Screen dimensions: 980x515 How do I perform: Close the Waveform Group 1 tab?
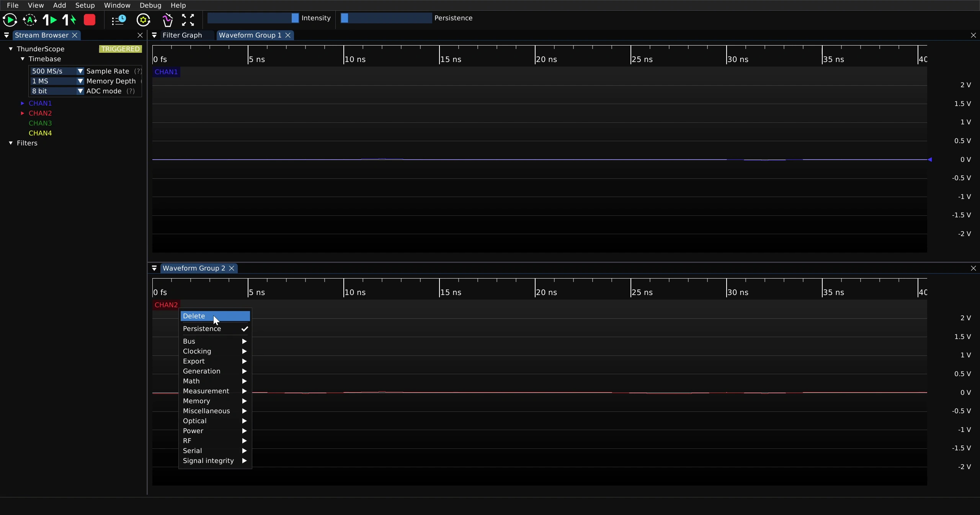(288, 35)
